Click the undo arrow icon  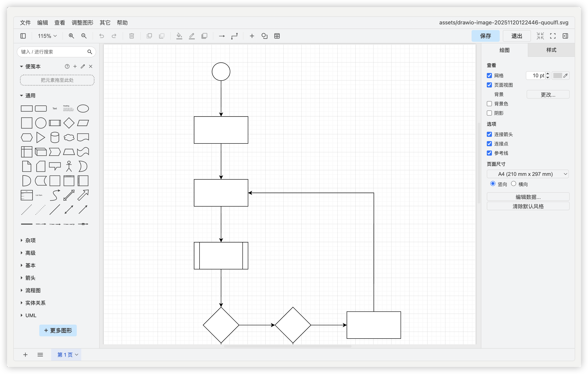click(x=102, y=36)
